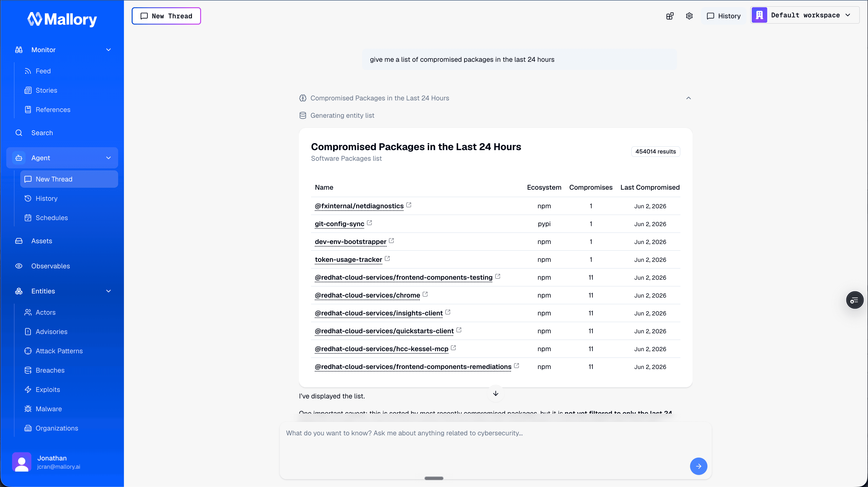Open Schedules in the sidebar
The width and height of the screenshot is (868, 487).
coord(69,218)
